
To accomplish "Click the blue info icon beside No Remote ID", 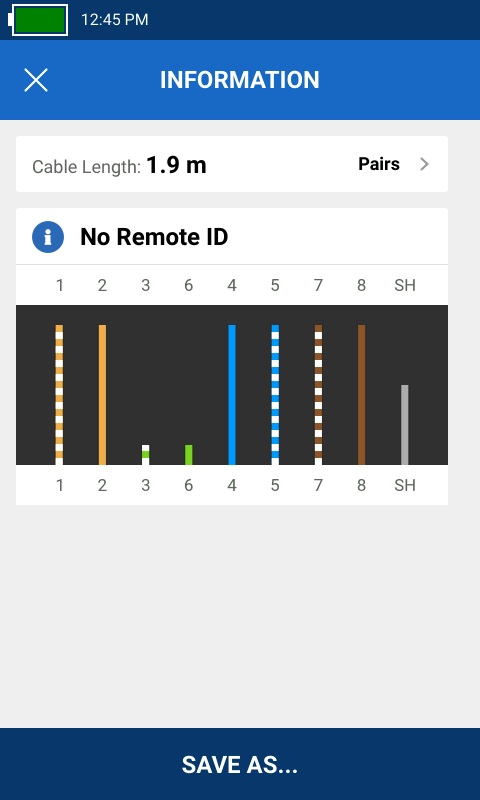I will coord(48,237).
